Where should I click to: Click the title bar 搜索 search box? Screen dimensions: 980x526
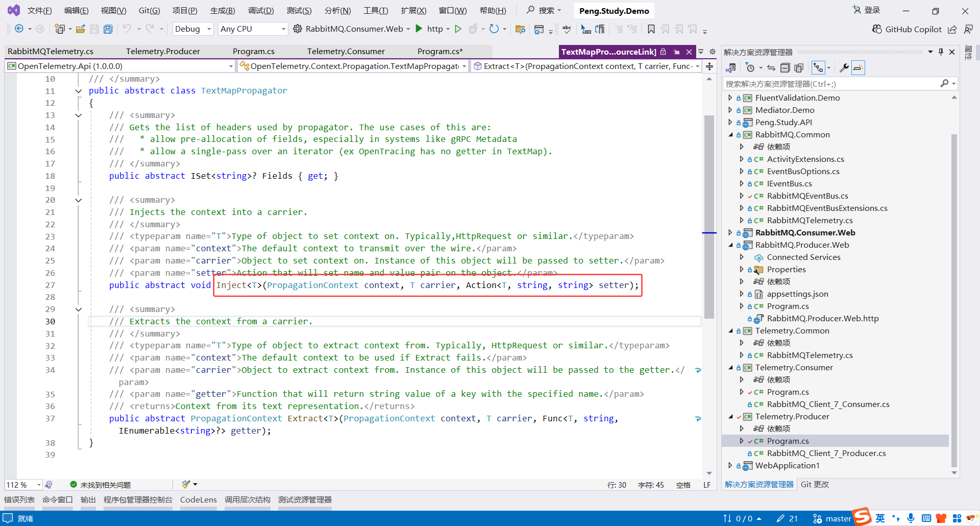[544, 10]
